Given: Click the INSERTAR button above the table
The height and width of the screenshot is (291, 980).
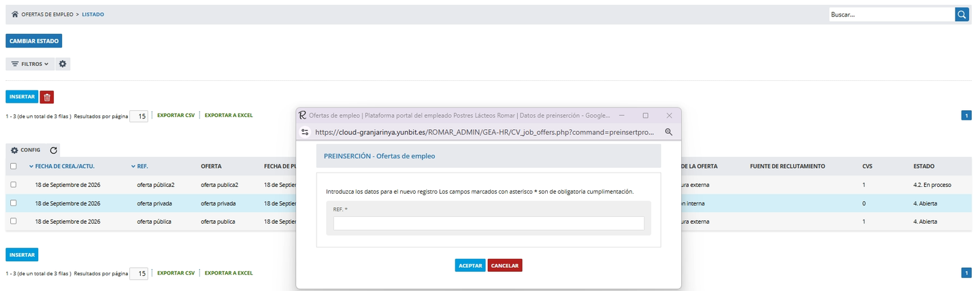Looking at the screenshot, I should [x=22, y=97].
